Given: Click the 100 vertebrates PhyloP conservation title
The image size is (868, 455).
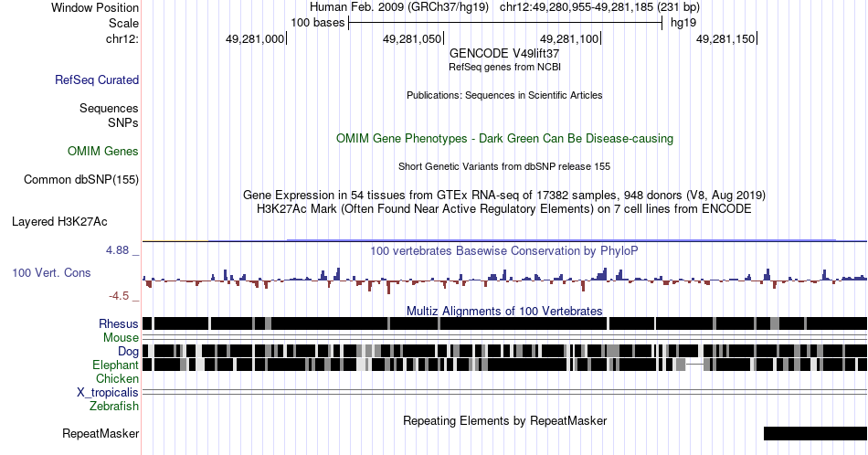Looking at the screenshot, I should pos(504,250).
